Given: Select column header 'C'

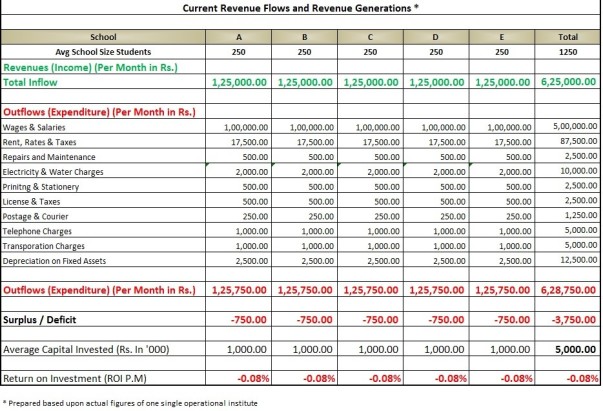Looking at the screenshot, I should coord(370,37).
